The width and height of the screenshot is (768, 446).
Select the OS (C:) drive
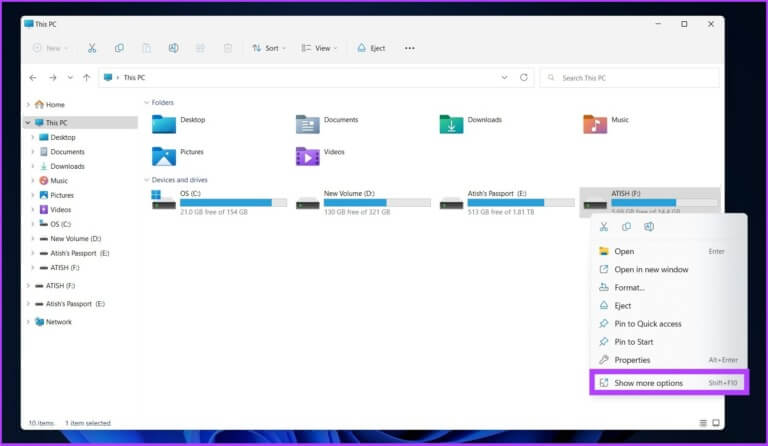219,202
